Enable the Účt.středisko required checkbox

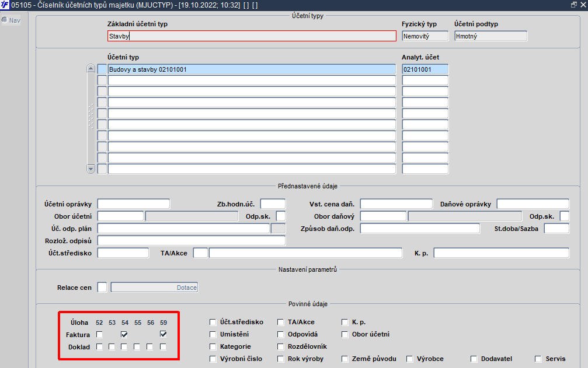pyautogui.click(x=213, y=322)
